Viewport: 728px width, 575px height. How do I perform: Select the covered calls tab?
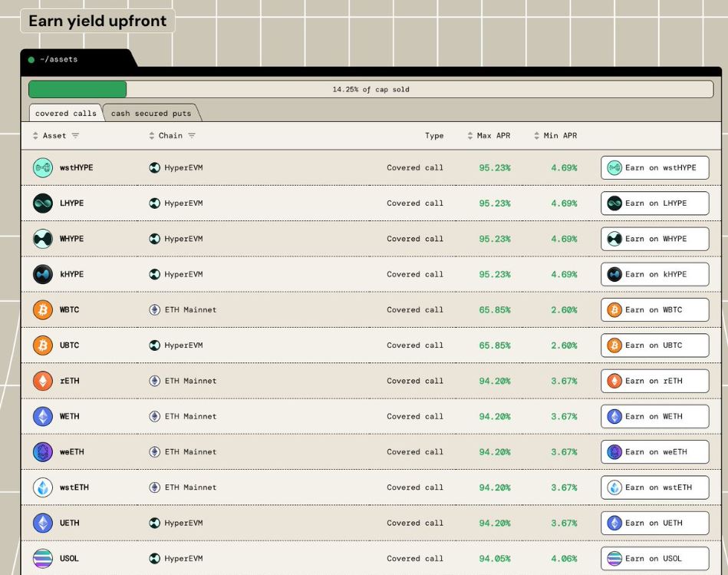click(x=65, y=114)
